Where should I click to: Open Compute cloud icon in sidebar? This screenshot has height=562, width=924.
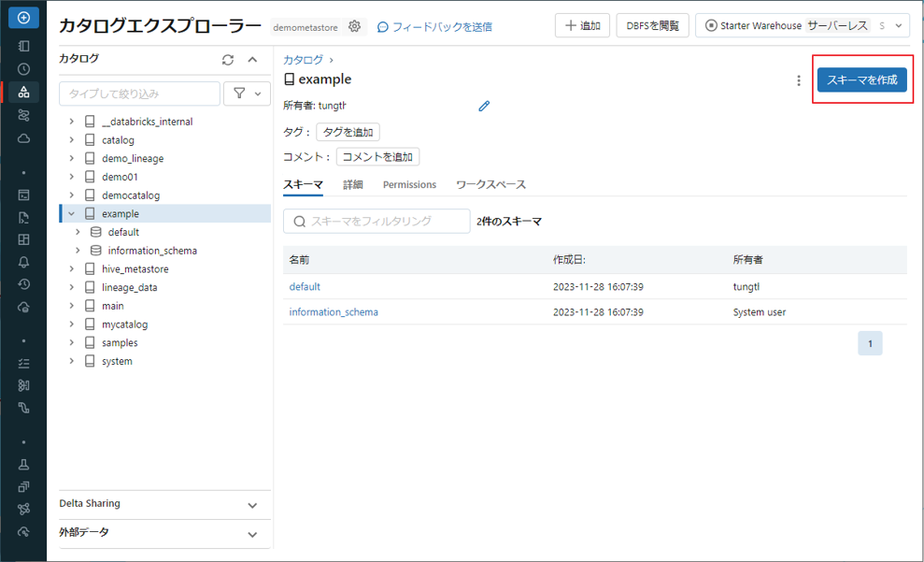23,138
